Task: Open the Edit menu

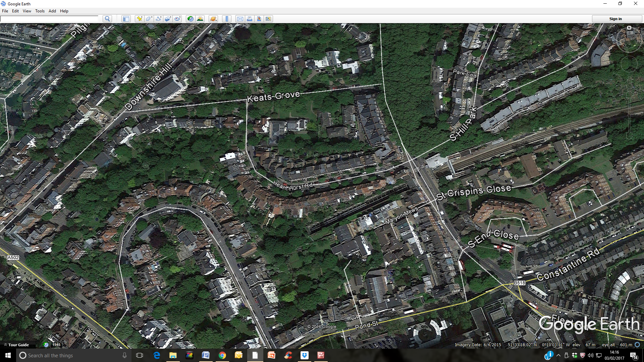Action: pyautogui.click(x=15, y=11)
